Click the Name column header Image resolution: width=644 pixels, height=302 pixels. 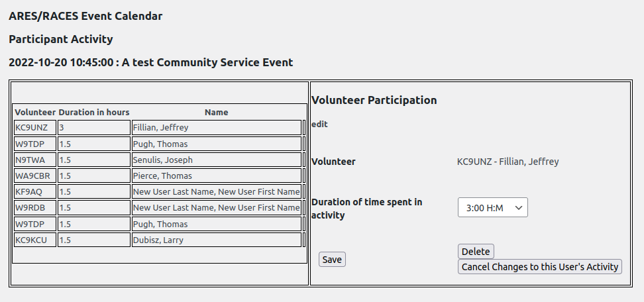(x=216, y=113)
